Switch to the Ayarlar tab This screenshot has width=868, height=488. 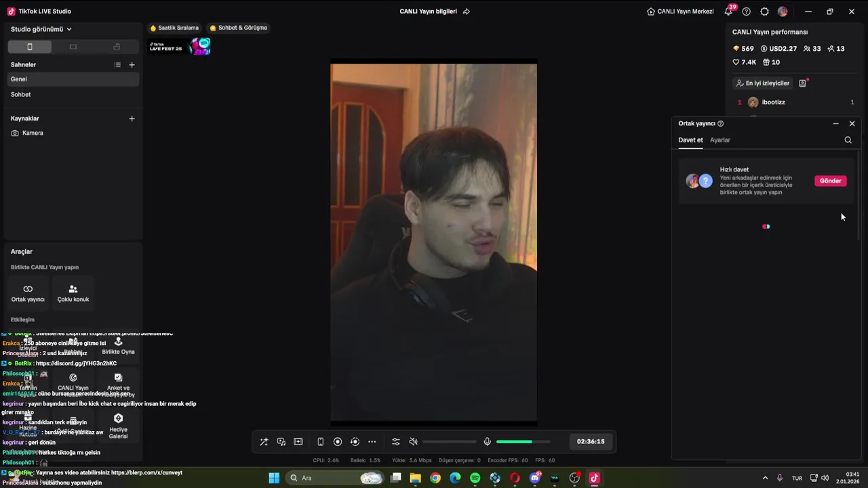720,140
